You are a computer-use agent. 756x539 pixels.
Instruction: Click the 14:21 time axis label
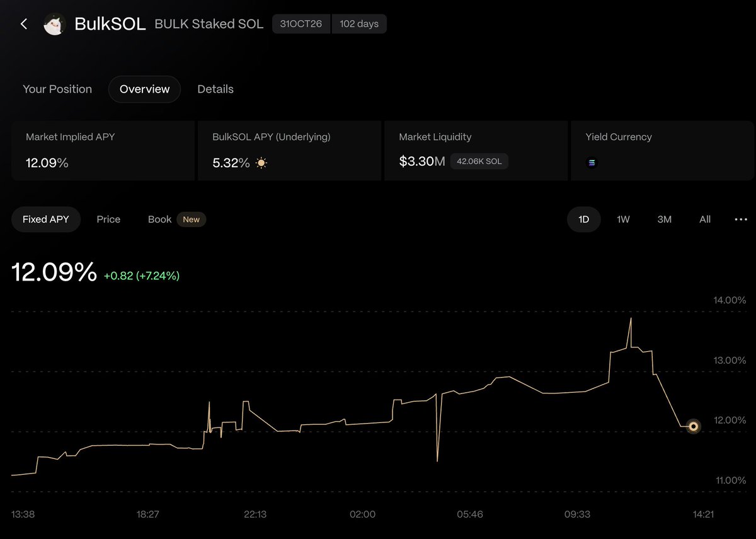pos(703,514)
